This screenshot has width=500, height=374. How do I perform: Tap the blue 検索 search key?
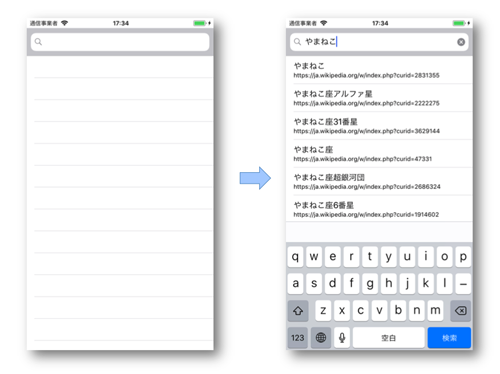449,338
